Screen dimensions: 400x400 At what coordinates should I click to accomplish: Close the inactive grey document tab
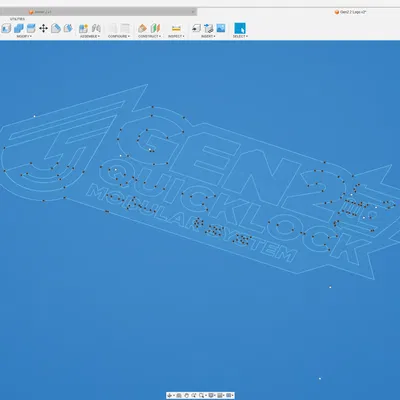pos(193,12)
